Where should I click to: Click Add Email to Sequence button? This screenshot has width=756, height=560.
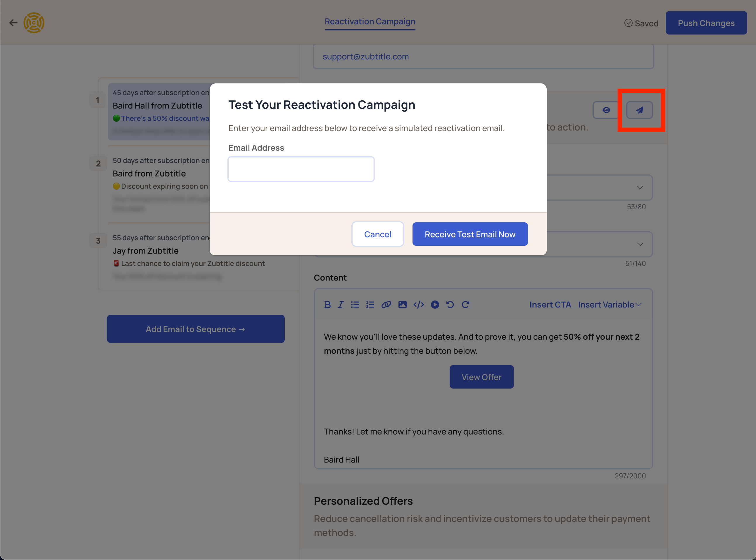(x=195, y=329)
